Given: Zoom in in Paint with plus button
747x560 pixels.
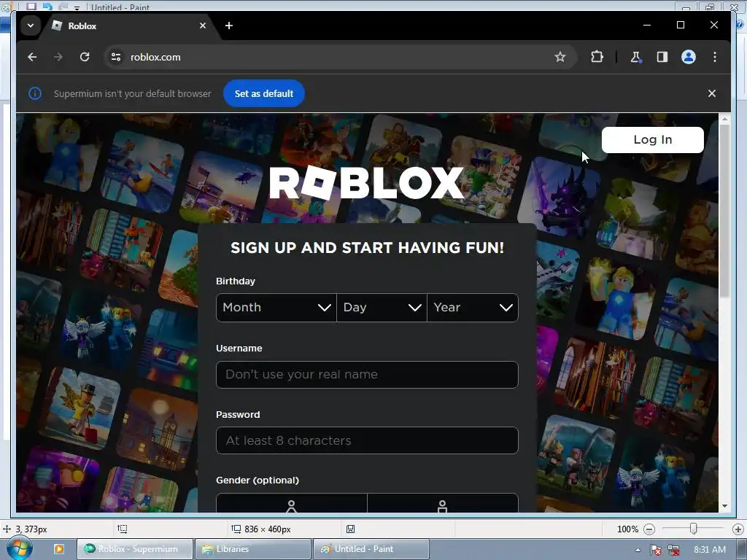Looking at the screenshot, I should click(738, 529).
